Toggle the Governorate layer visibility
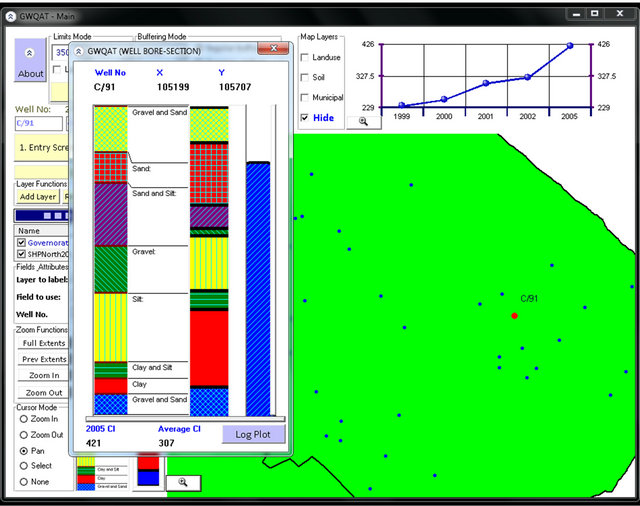Viewport: 640px width, 506px height. (x=22, y=241)
